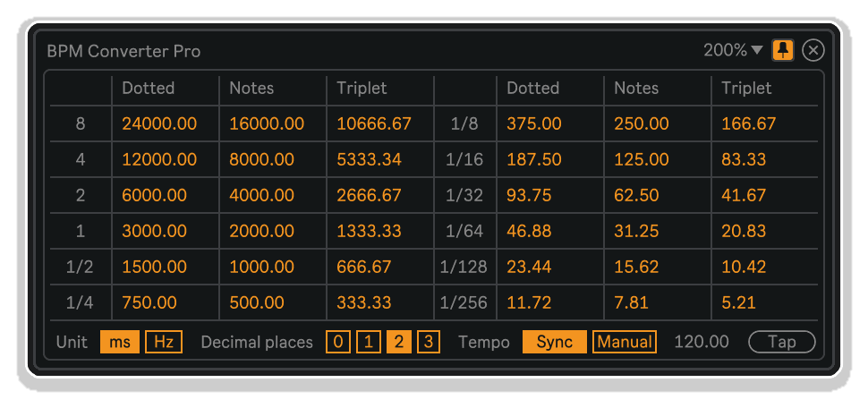868x408 pixels.
Task: Set unit to ms
Action: pyautogui.click(x=120, y=342)
